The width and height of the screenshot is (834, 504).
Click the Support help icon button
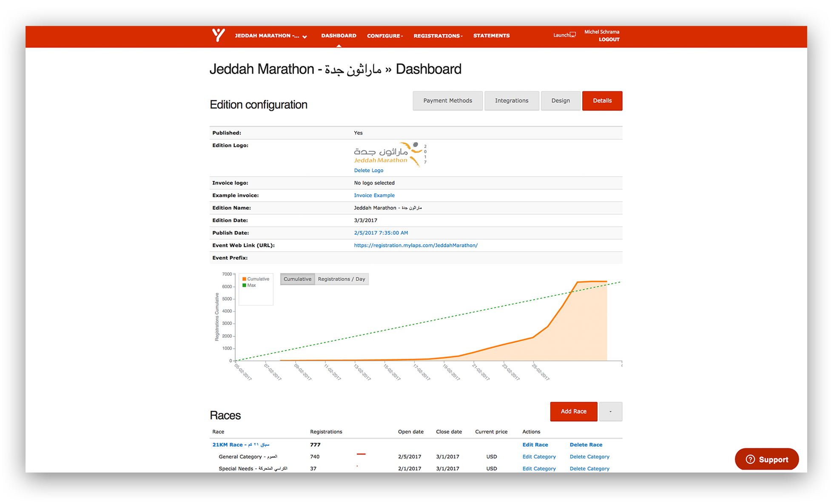coord(766,459)
